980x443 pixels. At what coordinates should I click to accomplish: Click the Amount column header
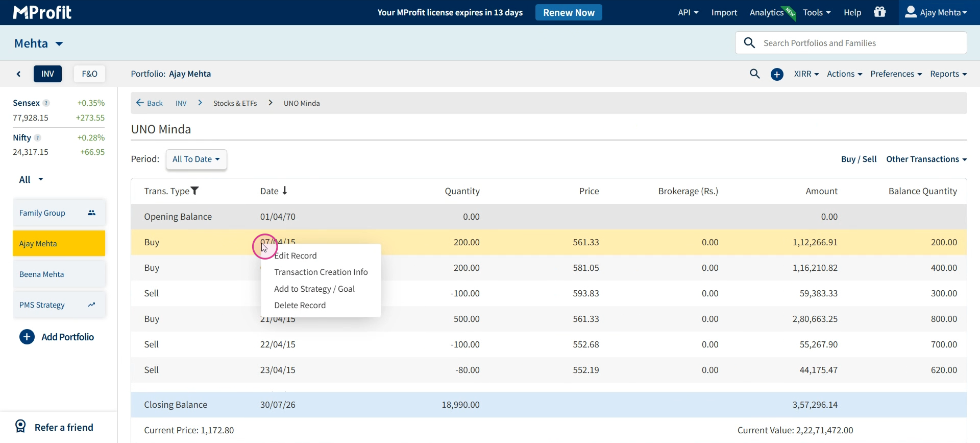(x=822, y=191)
